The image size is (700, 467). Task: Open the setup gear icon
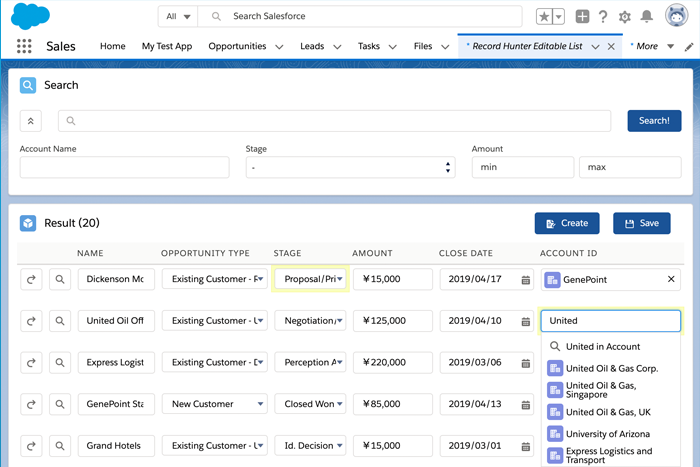[x=625, y=17]
